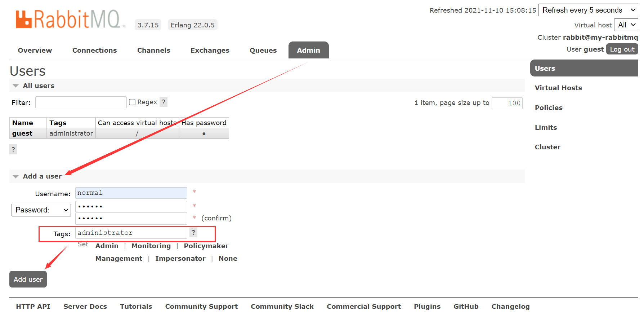Open the guest user entry
This screenshot has height=316, width=644.
pyautogui.click(x=22, y=133)
